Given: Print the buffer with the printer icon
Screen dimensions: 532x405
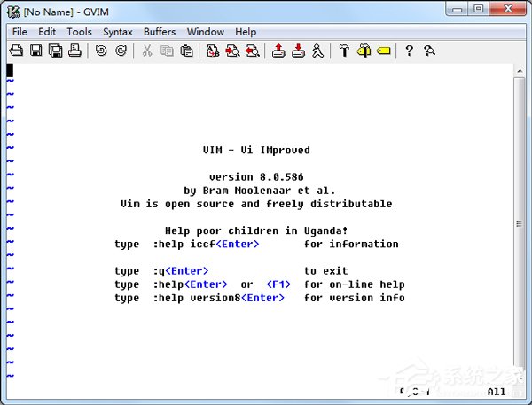Looking at the screenshot, I should click(74, 51).
